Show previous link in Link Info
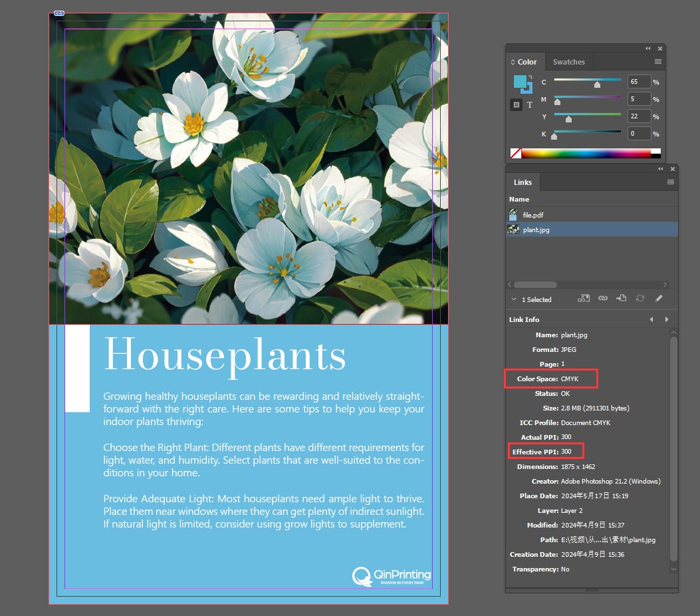 point(651,319)
